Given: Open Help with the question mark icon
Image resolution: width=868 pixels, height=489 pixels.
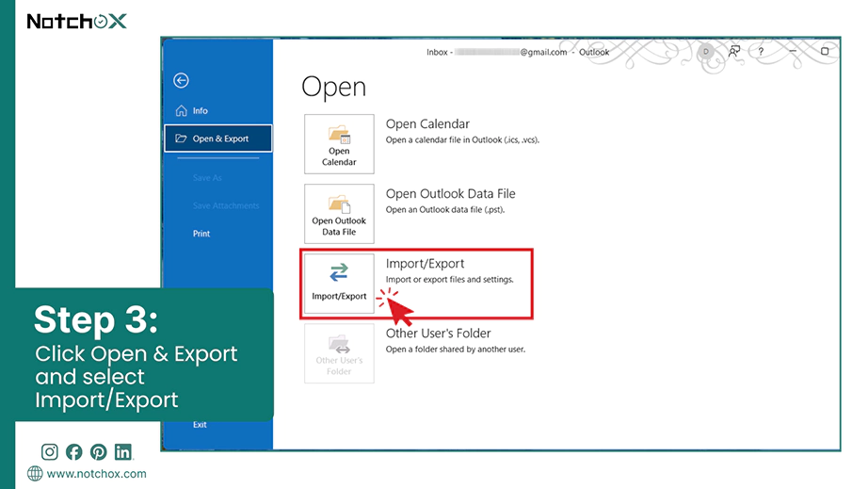Looking at the screenshot, I should coord(762,52).
